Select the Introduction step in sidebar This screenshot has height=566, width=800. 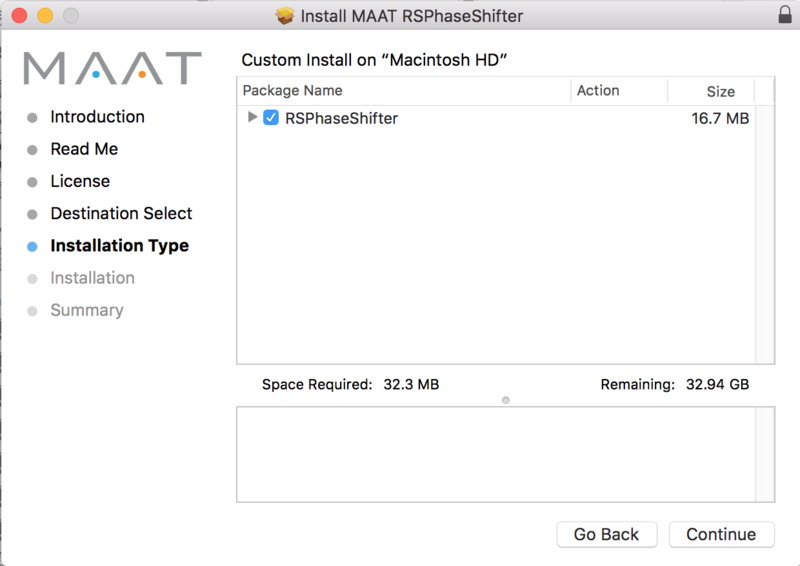tap(97, 117)
